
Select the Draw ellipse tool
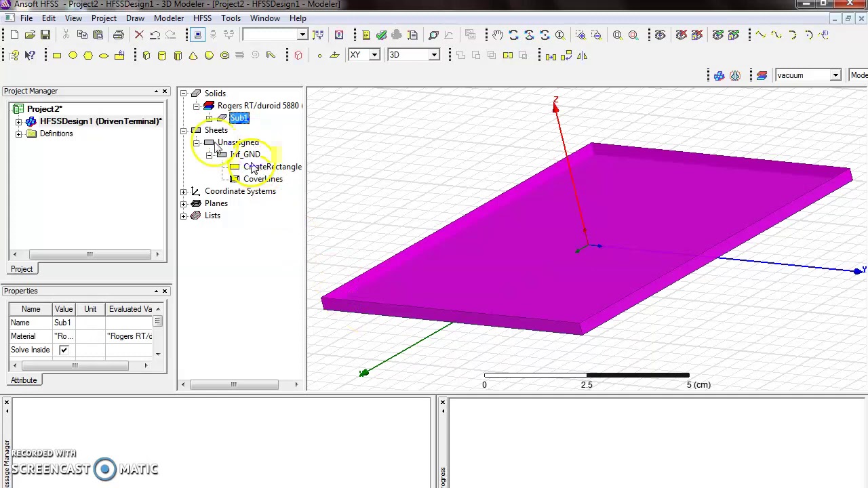104,56
